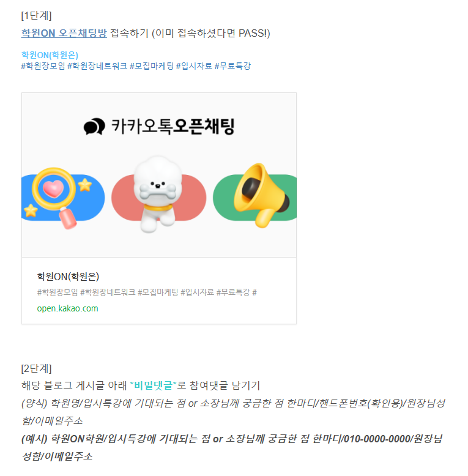Click the 카카오톡오픈채팅 banner heading
This screenshot has height=476, width=468.
pos(173,126)
